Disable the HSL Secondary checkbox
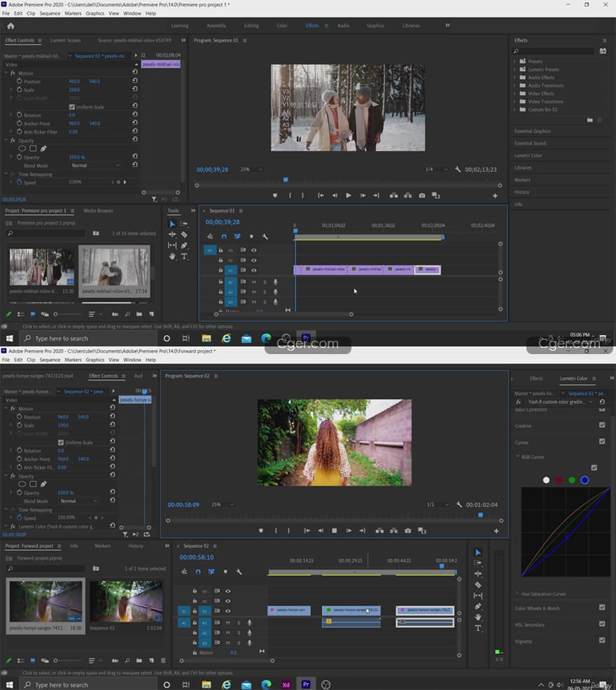 coord(602,624)
